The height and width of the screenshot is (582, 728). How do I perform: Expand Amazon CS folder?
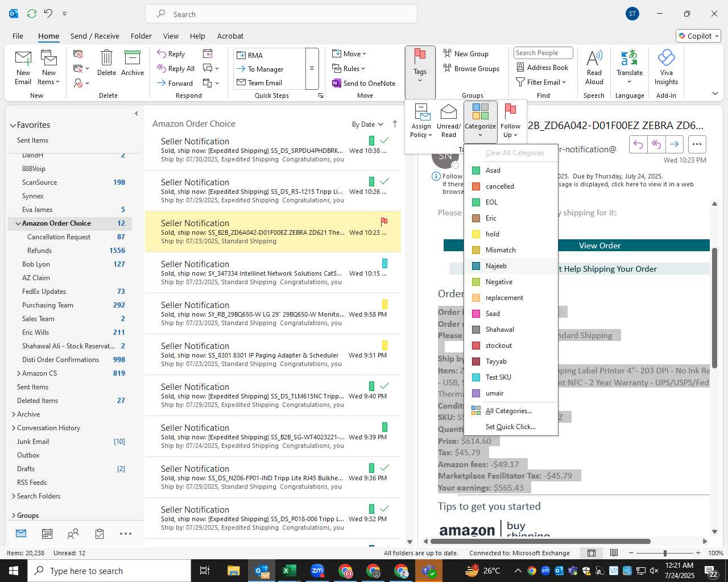(19, 373)
